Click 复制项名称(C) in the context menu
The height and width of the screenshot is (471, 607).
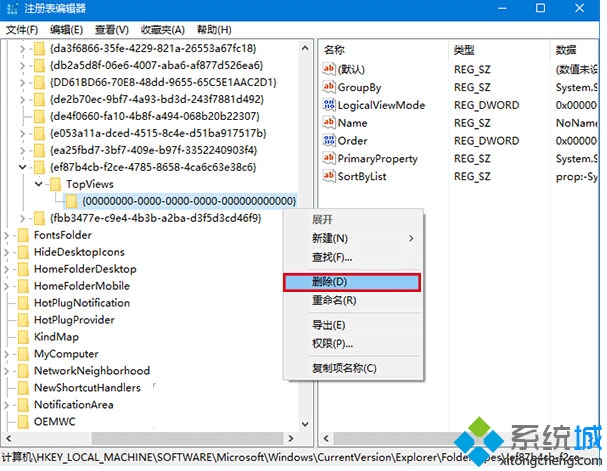click(x=343, y=368)
